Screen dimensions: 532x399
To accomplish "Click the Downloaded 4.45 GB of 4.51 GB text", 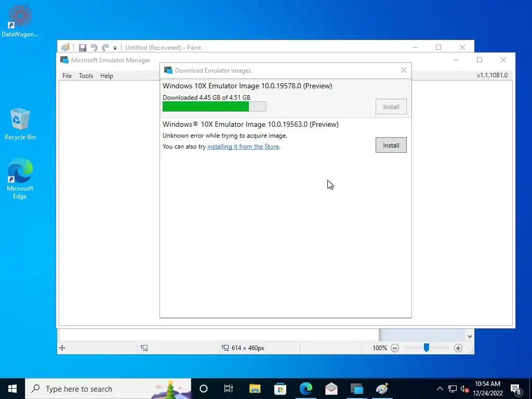I will [206, 97].
